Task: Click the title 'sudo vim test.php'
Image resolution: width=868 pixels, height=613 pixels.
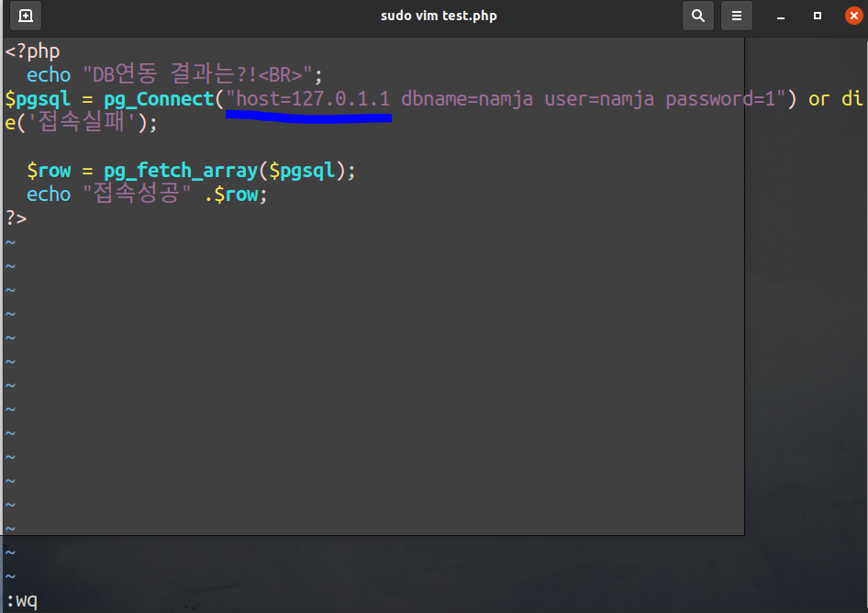Action: click(439, 16)
